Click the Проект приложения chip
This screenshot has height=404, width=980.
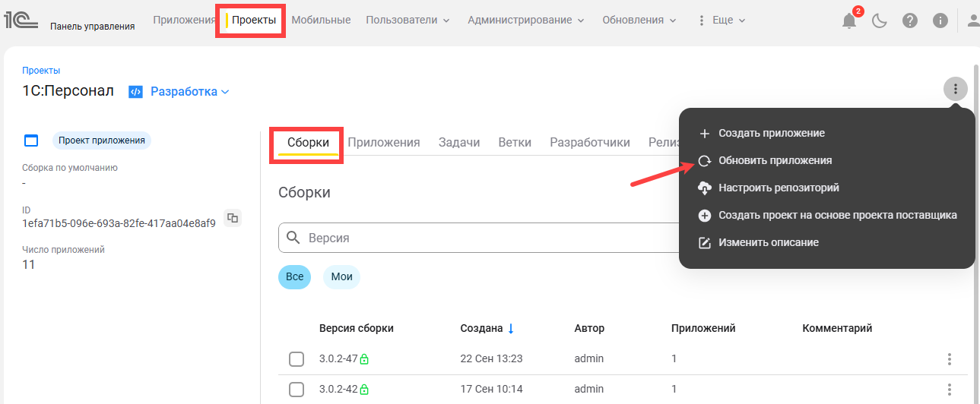[x=102, y=140]
